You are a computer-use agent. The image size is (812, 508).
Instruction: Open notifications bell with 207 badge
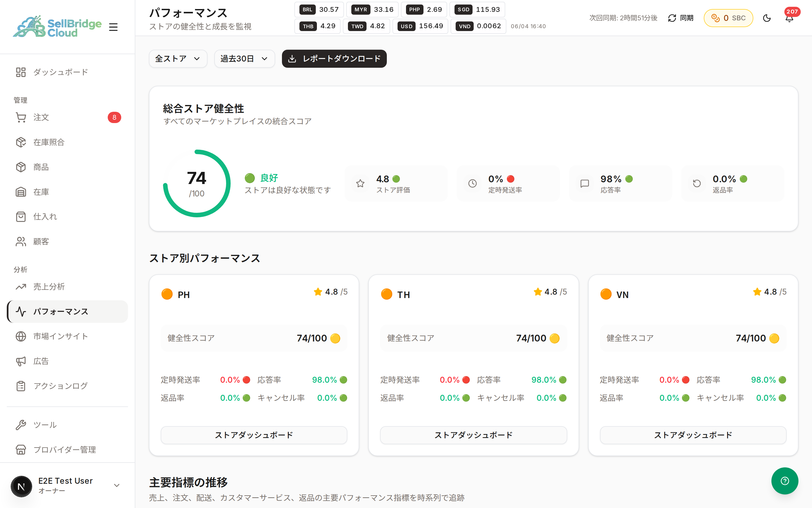click(789, 18)
